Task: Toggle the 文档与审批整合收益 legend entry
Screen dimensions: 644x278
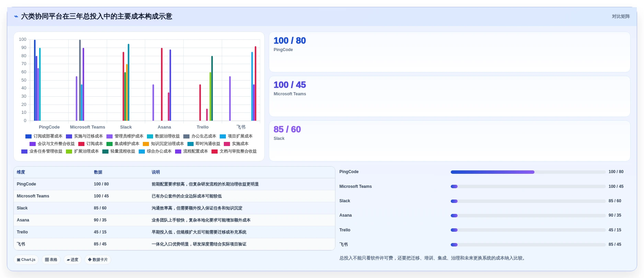Action: (x=234, y=152)
